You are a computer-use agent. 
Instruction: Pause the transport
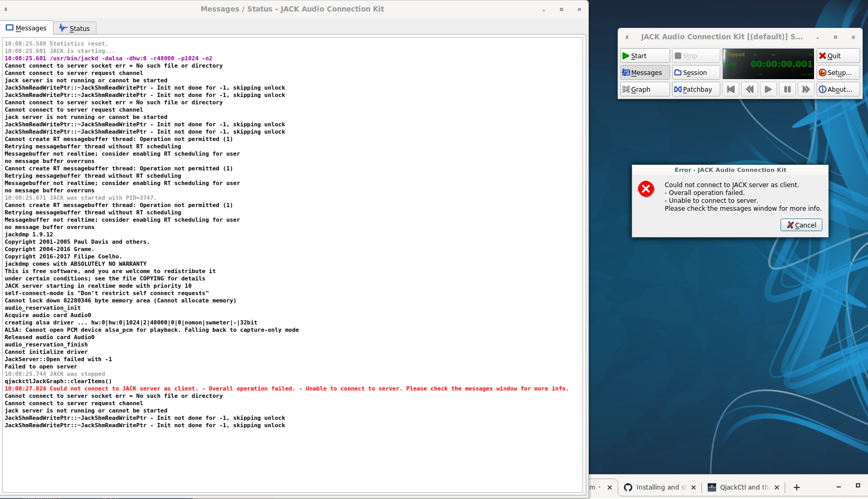click(787, 89)
